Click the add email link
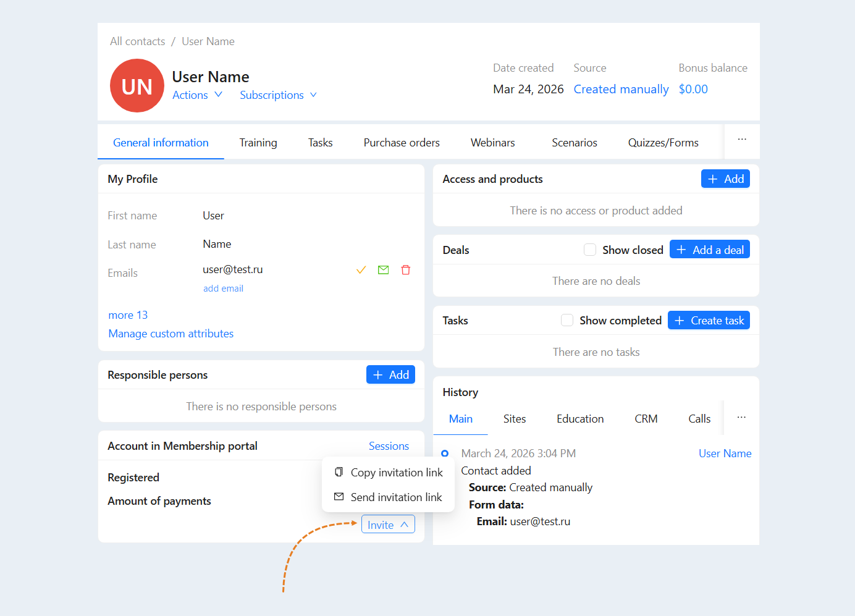Image resolution: width=855 pixels, height=616 pixels. (x=223, y=289)
